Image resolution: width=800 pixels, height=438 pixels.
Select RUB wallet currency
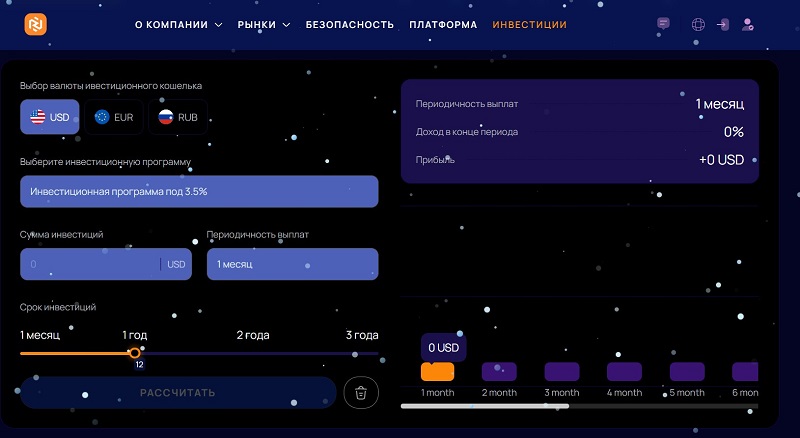(x=178, y=118)
